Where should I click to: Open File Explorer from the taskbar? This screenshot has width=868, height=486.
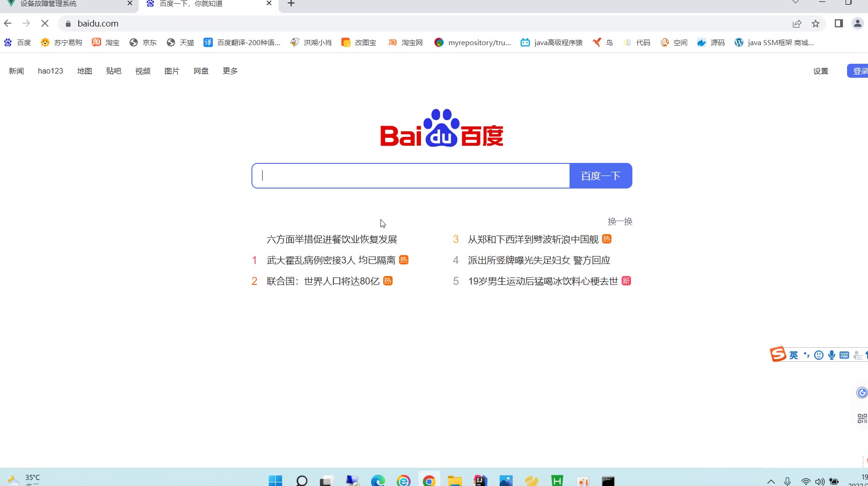tap(454, 480)
